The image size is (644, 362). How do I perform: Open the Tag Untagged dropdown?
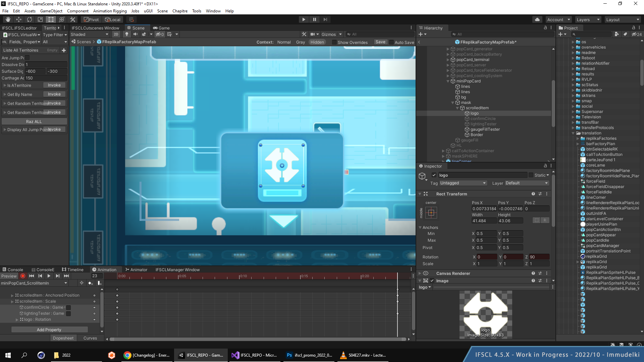463,183
